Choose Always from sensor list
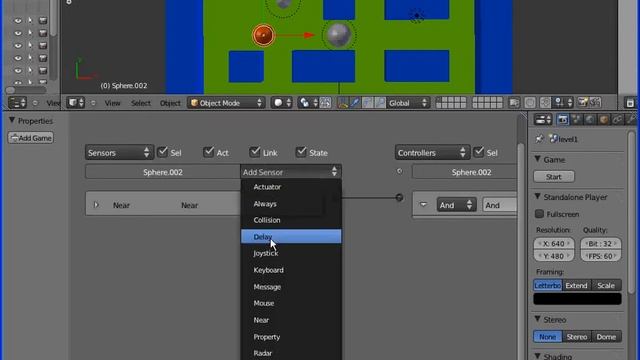Screen dimensions: 640x360 click(291, 204)
